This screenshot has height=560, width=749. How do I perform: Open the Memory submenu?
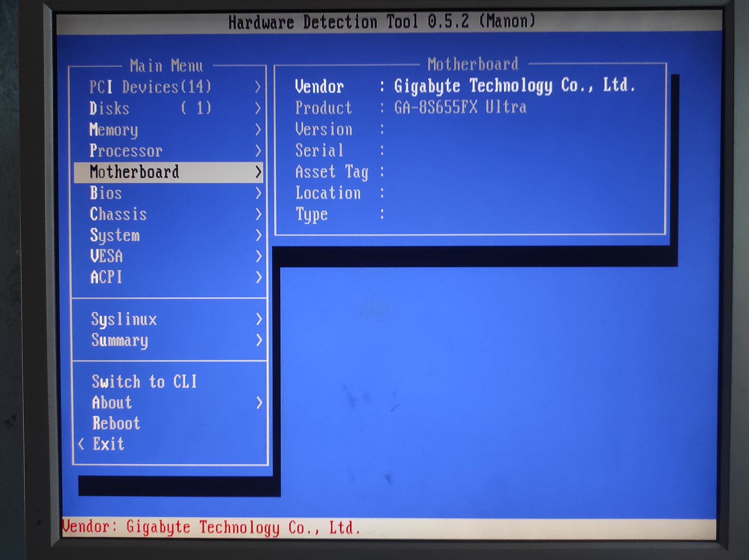(114, 130)
